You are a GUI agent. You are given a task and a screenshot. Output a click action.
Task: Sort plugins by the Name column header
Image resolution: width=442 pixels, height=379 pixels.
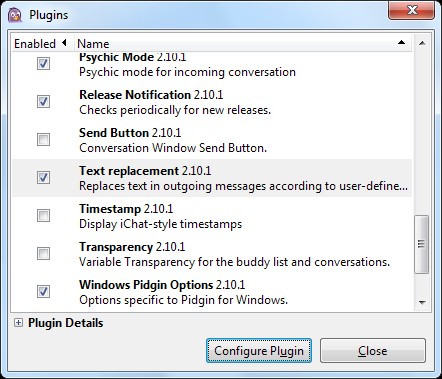click(x=243, y=43)
